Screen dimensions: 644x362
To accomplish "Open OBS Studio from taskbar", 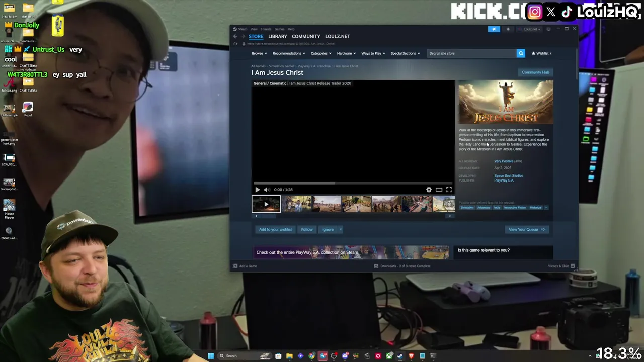I will [334, 356].
